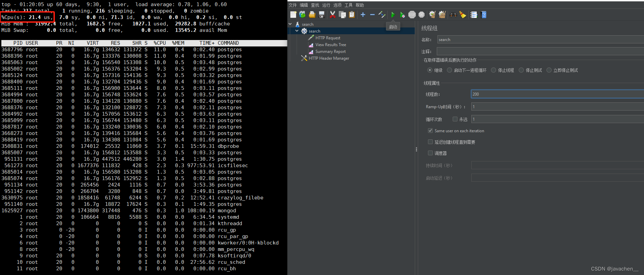Open Search with binoculars icon

pyautogui.click(x=453, y=15)
